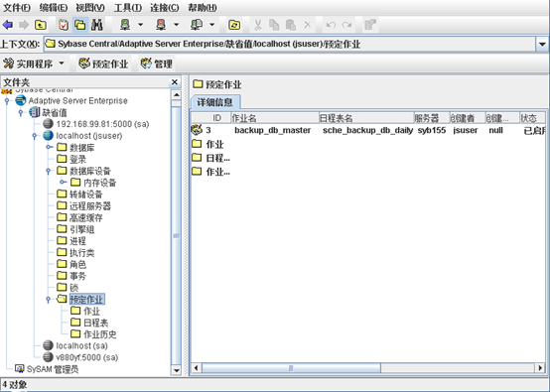Open the context path dropdown arrow

pyautogui.click(x=542, y=45)
